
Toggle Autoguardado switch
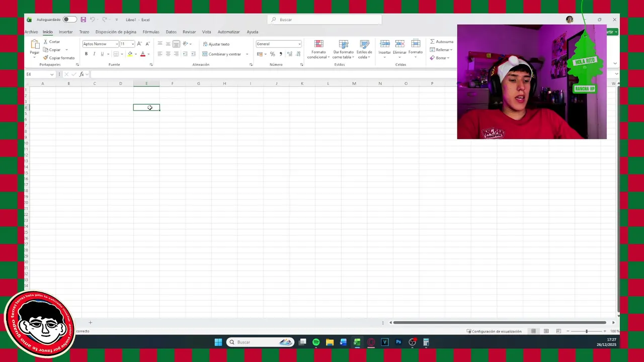[x=69, y=20]
